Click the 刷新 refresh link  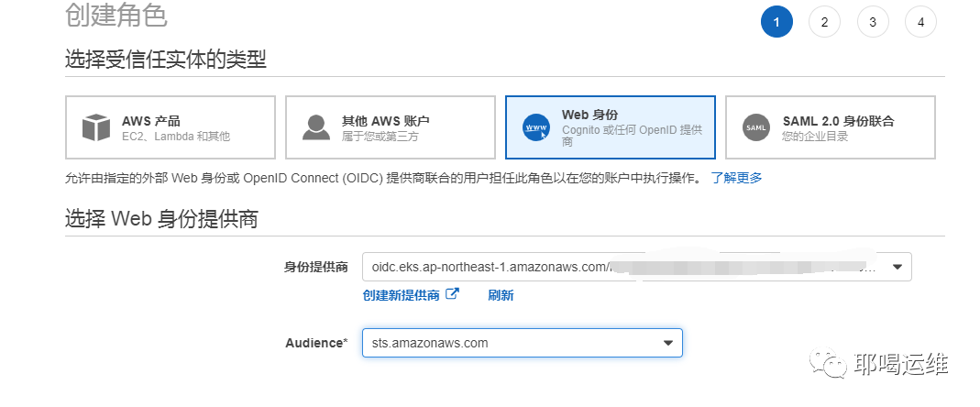(501, 295)
